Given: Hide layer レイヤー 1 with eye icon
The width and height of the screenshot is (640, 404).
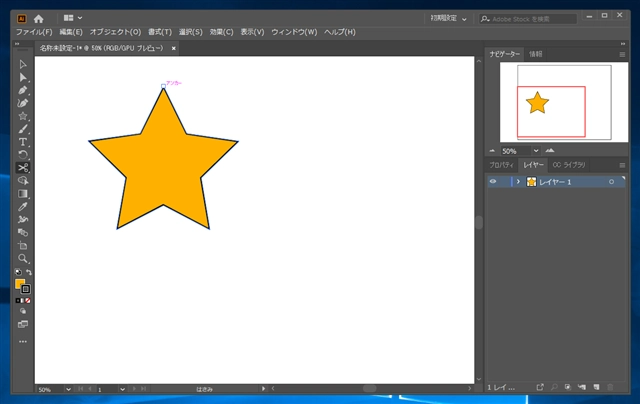Looking at the screenshot, I should coord(493,182).
